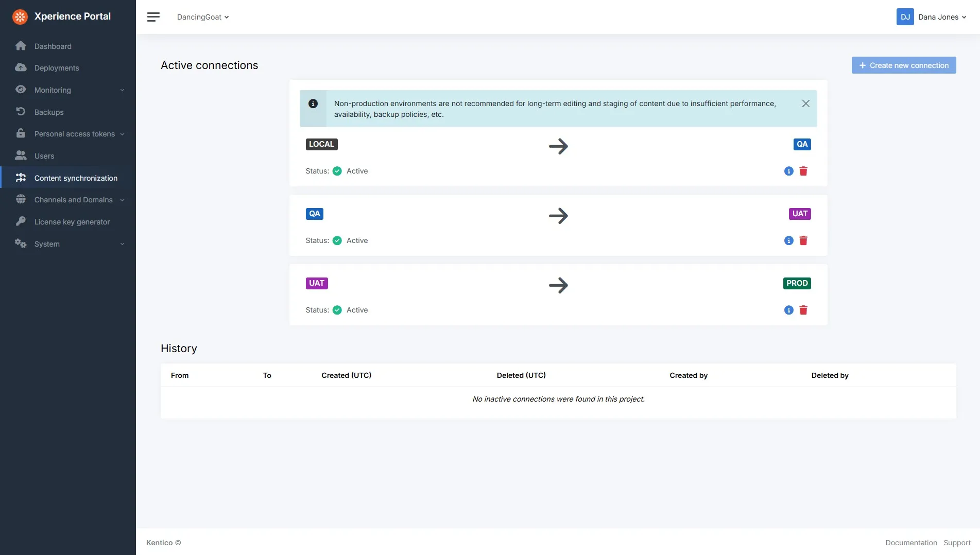This screenshot has height=555, width=980.
Task: Open the Documentation footer link
Action: click(911, 543)
